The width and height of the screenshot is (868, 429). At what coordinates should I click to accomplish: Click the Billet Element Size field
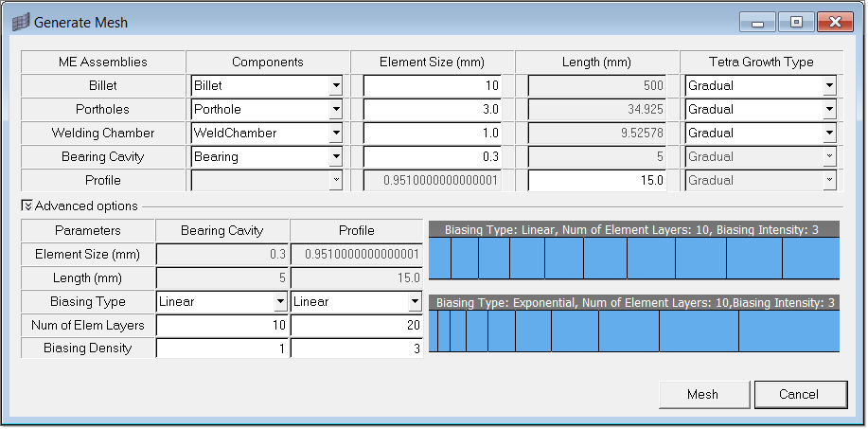[x=432, y=86]
